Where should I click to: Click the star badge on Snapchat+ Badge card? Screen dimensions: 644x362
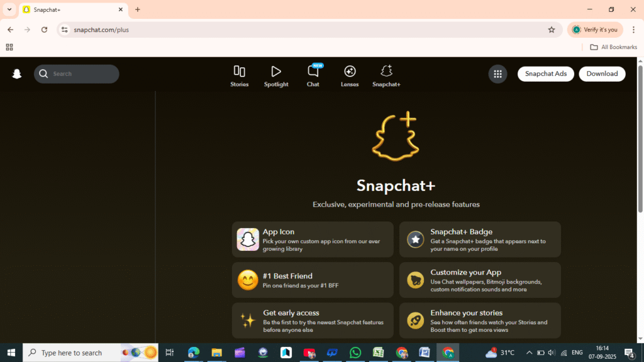[415, 239]
